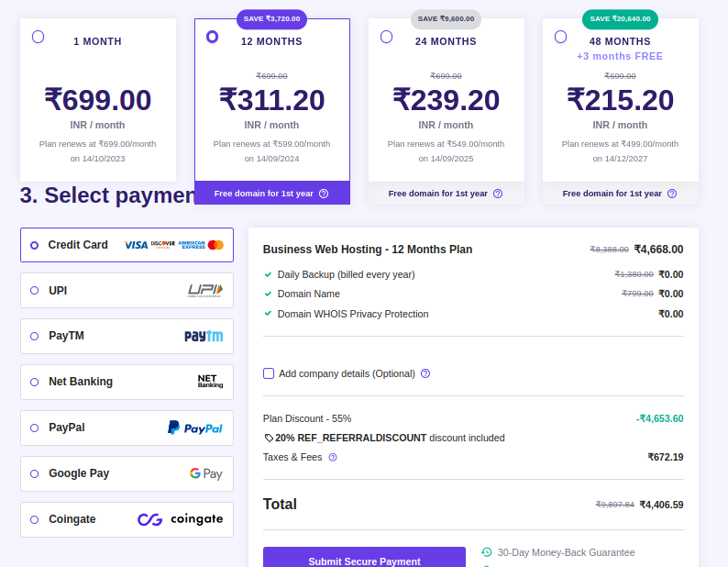The image size is (728, 567).
Task: Select the 24 Months plan radio button
Action: click(x=386, y=37)
